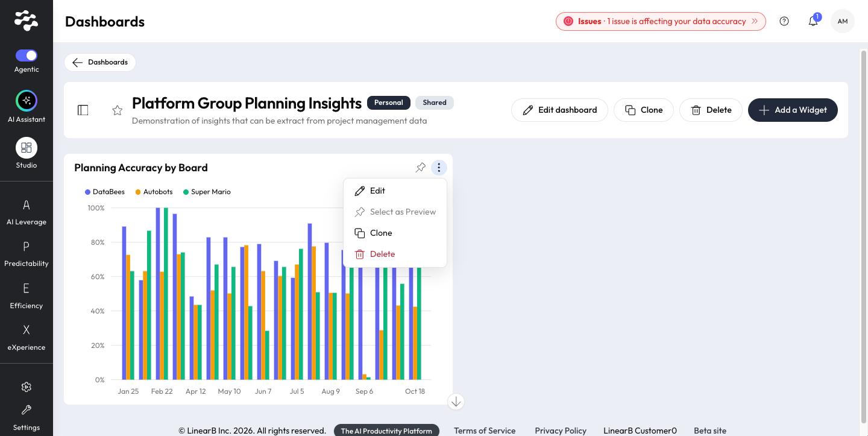Toggle the Agentic switch off
The height and width of the screenshot is (436, 868).
27,55
